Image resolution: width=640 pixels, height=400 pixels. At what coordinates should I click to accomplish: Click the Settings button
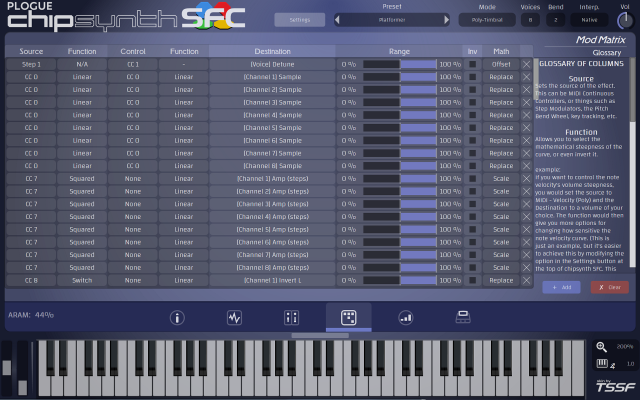(300, 20)
